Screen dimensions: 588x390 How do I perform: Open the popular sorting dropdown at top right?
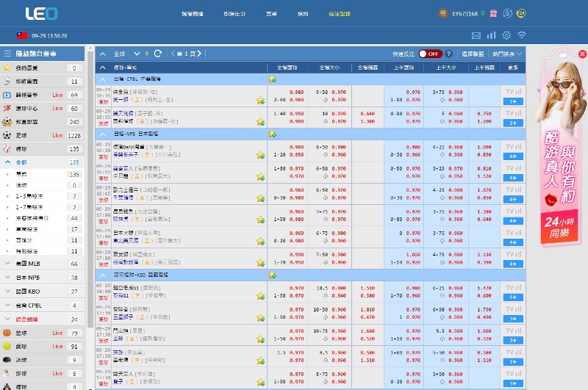click(507, 54)
